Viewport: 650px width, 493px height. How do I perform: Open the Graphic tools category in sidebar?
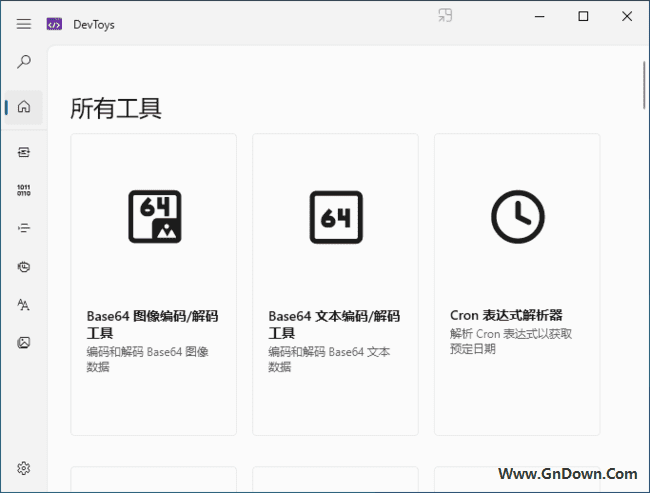pyautogui.click(x=24, y=342)
